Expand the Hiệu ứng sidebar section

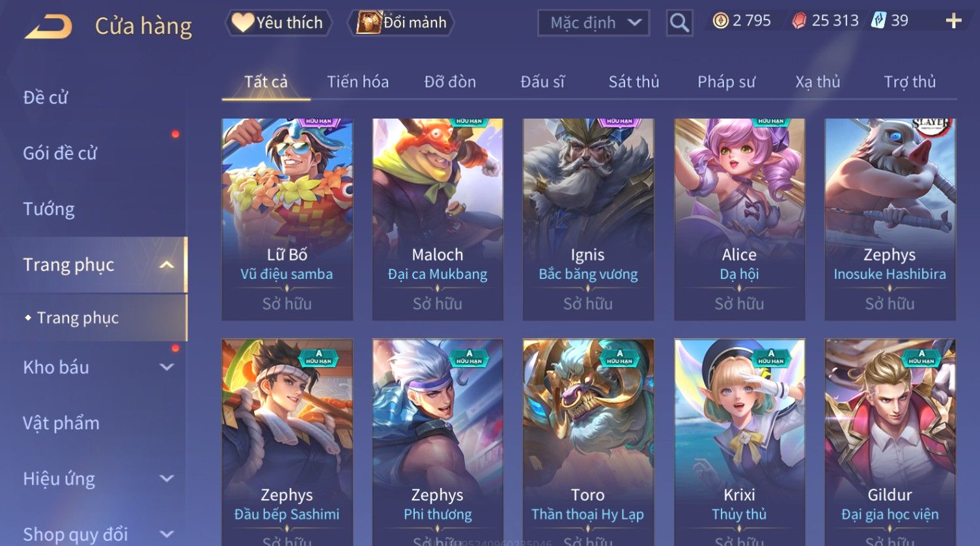(167, 479)
